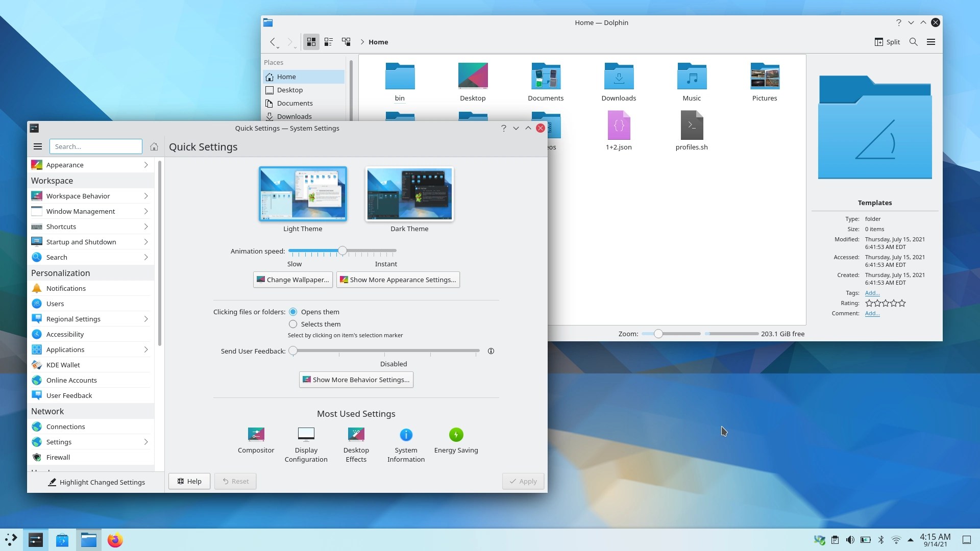Open Display Configuration from Most Used
Screen dimensions: 980x551
tap(306, 435)
